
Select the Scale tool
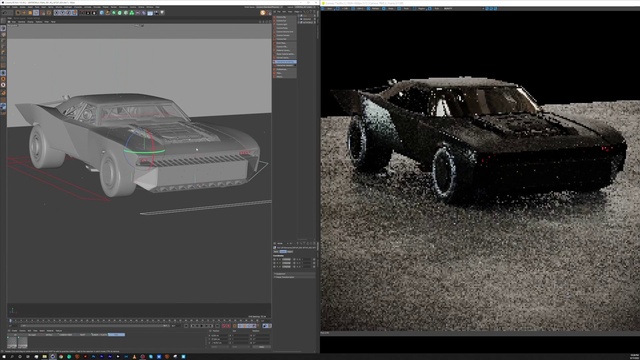coord(30,13)
